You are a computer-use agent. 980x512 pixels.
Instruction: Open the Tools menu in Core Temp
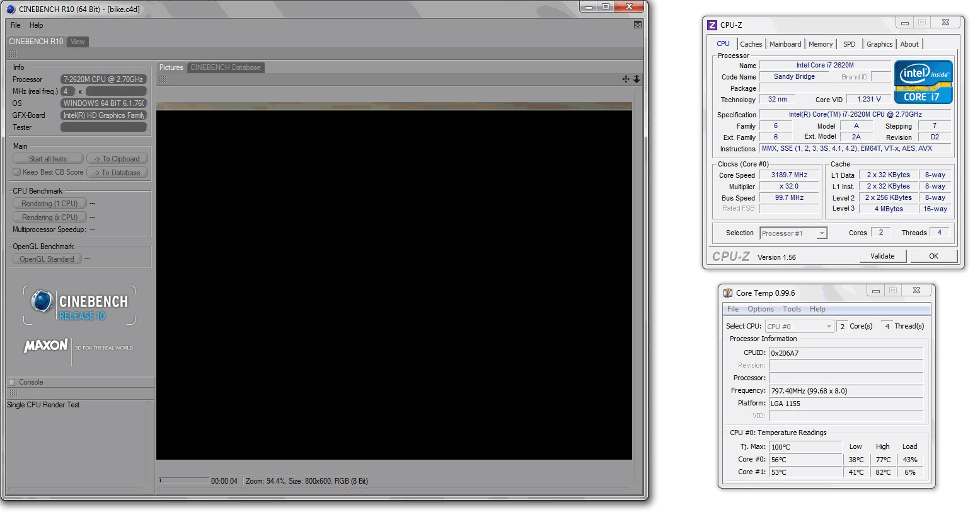792,309
